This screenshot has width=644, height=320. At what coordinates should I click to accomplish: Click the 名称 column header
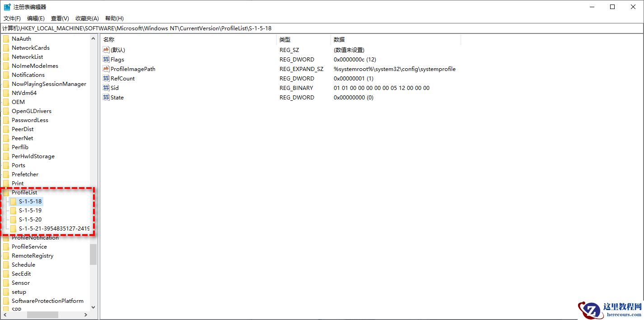109,39
